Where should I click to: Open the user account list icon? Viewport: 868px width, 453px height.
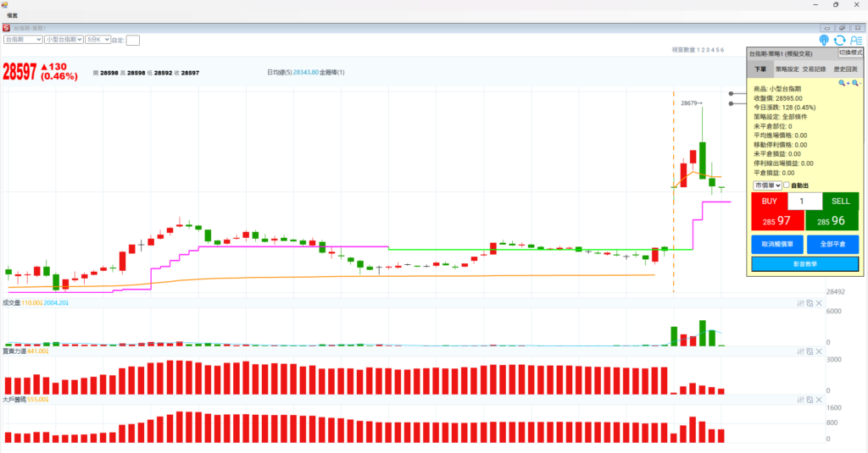[855, 40]
